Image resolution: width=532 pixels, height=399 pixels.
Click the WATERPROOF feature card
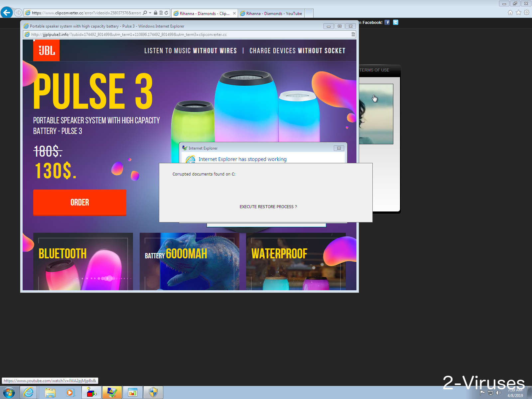tap(296, 261)
